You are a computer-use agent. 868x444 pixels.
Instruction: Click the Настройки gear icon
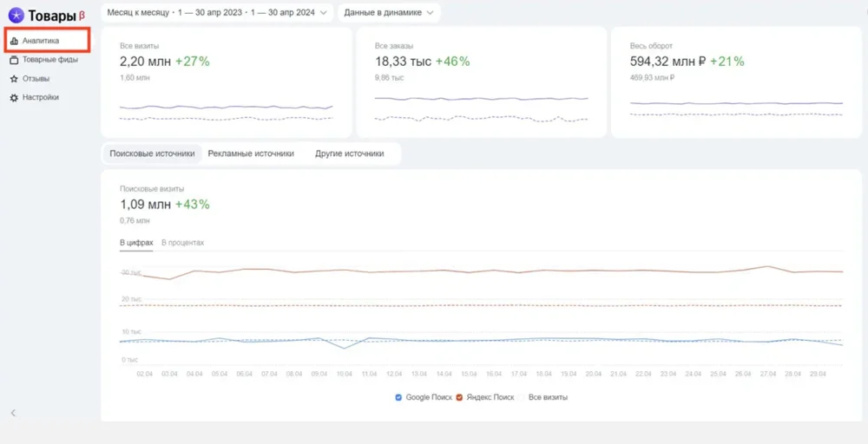14,98
